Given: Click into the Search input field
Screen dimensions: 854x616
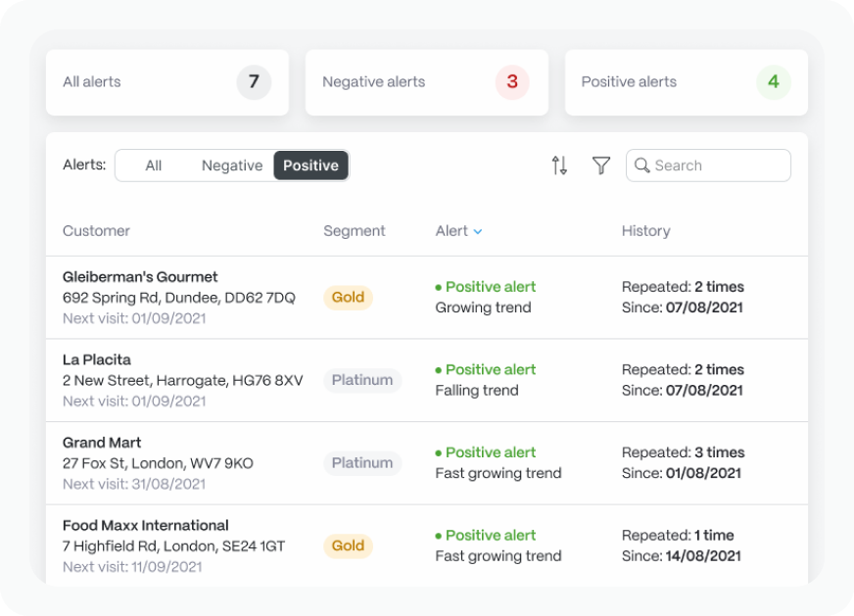Looking at the screenshot, I should pyautogui.click(x=708, y=166).
